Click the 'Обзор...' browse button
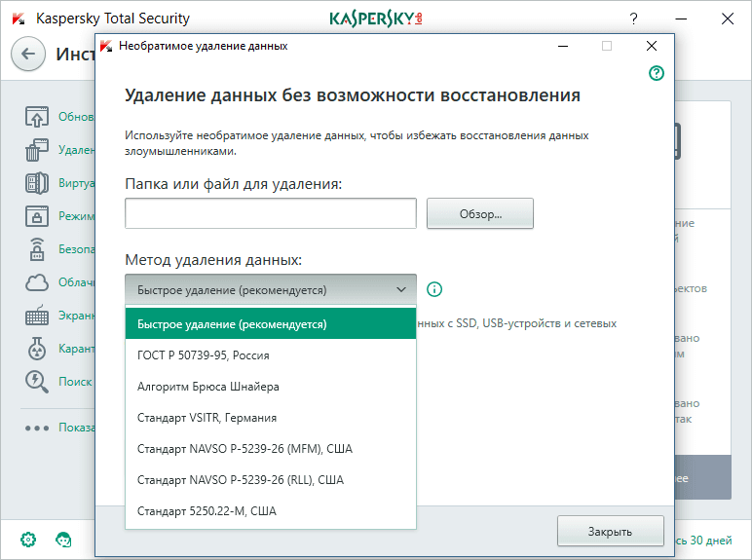Screen dimensions: 752x560 pos(480,213)
